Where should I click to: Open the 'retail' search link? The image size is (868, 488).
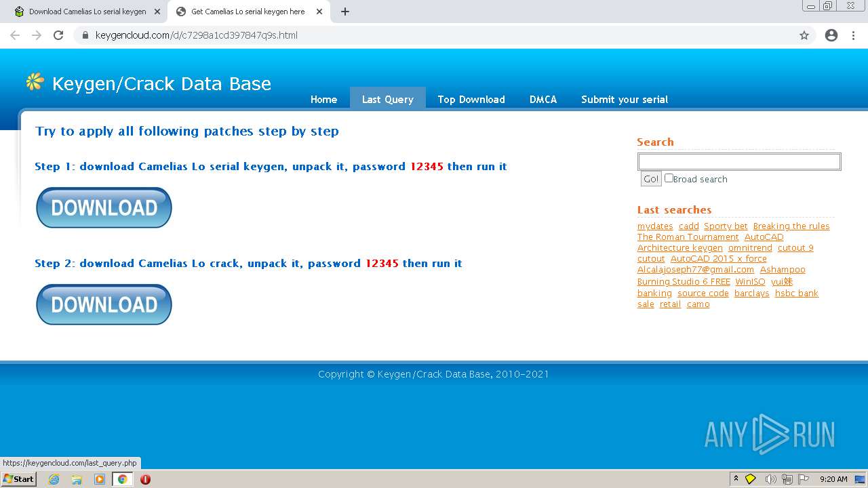[670, 304]
